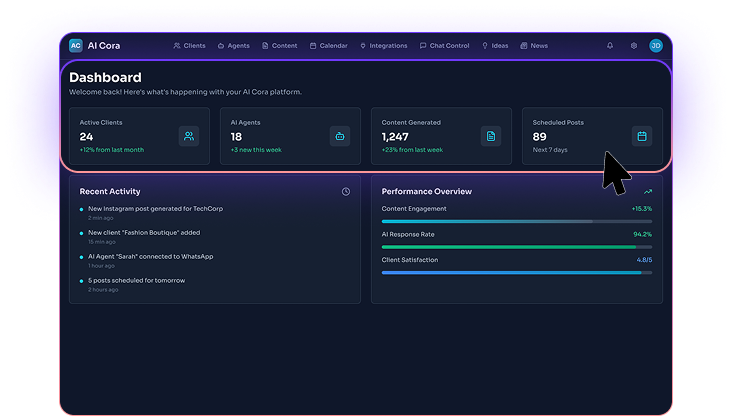
Task: Click the AI Agents robot icon
Action: 340,136
